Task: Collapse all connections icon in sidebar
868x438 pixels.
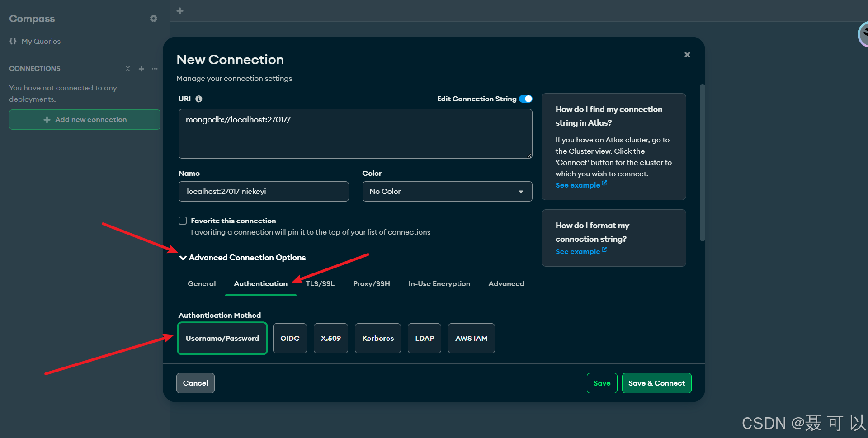Action: pos(128,69)
